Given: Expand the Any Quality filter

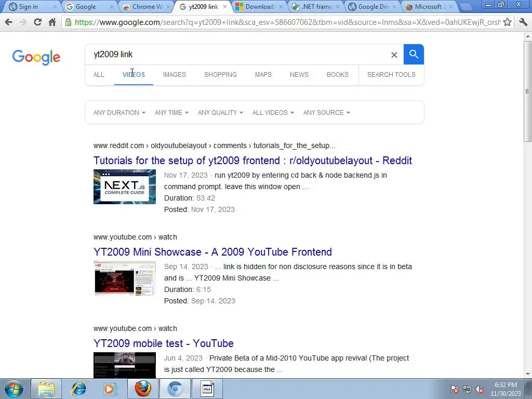Looking at the screenshot, I should 220,113.
